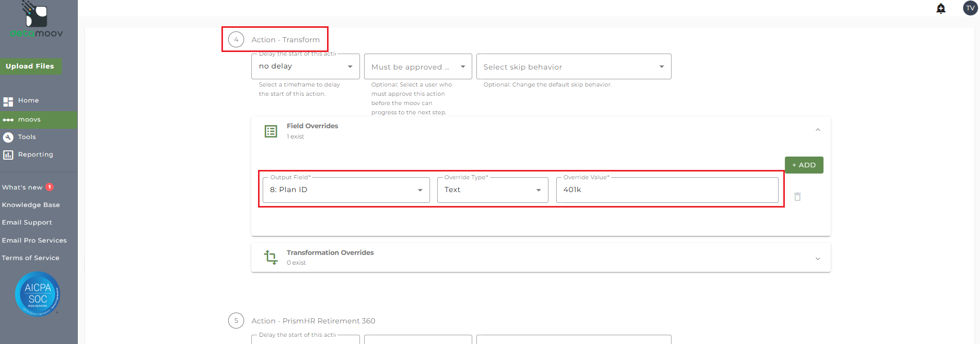Open the Output Field dropdown

pos(346,190)
